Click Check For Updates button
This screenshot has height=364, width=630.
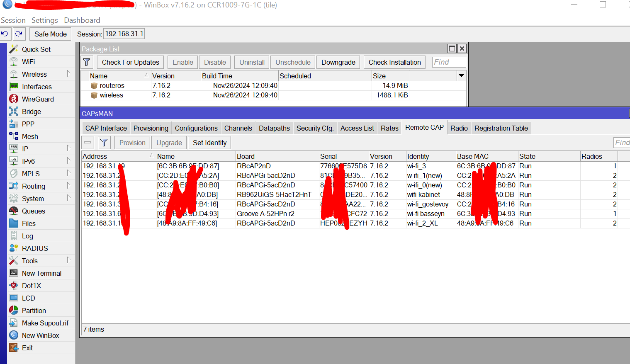(131, 62)
